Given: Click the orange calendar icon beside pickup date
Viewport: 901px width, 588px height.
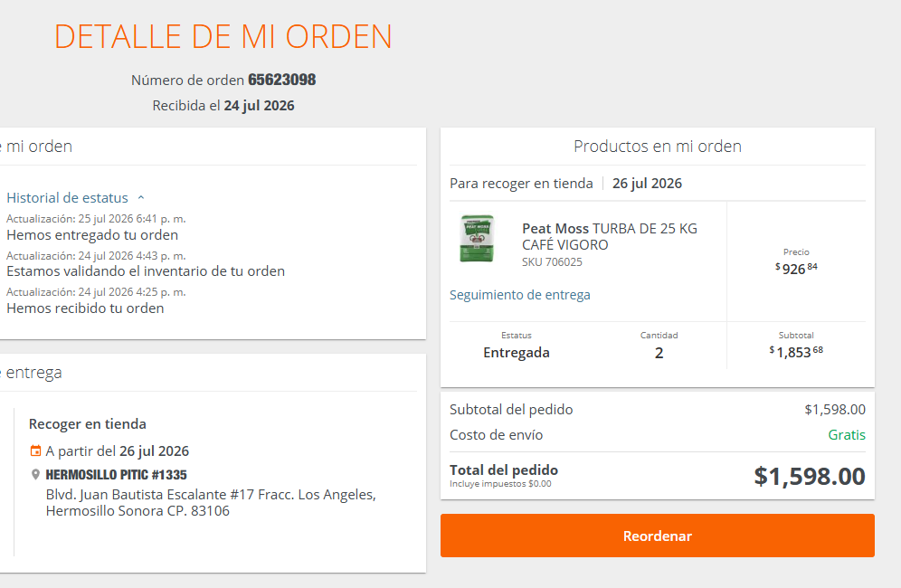Looking at the screenshot, I should click(x=35, y=451).
